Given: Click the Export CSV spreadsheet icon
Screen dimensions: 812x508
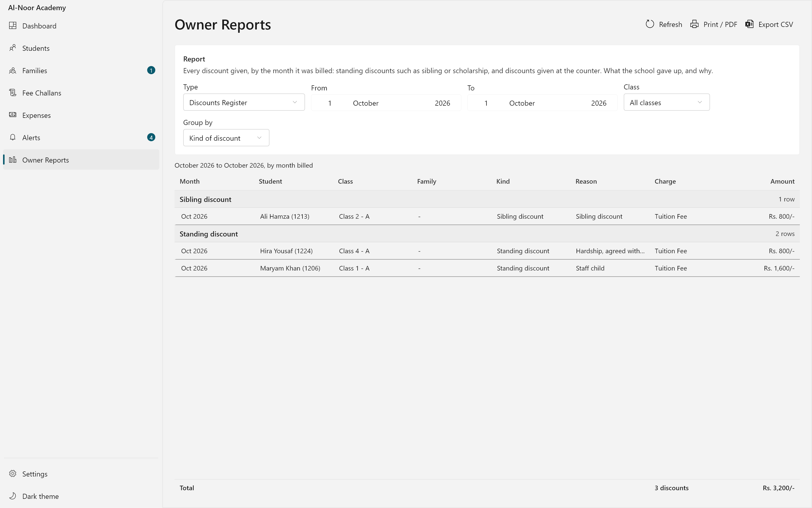Looking at the screenshot, I should coord(750,24).
